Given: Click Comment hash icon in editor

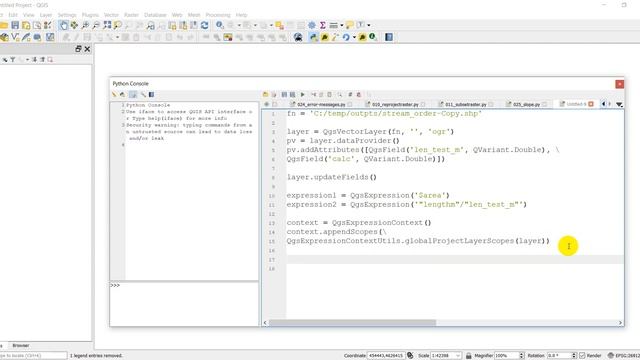Looking at the screenshot, I should click(x=350, y=95).
